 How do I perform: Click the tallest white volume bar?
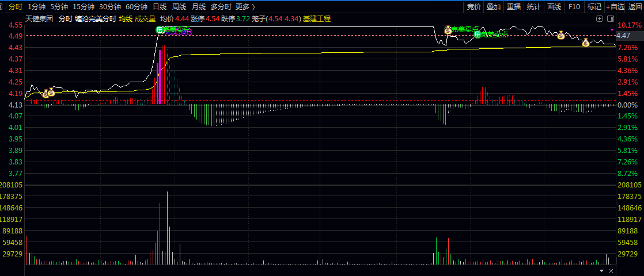[x=167, y=228]
